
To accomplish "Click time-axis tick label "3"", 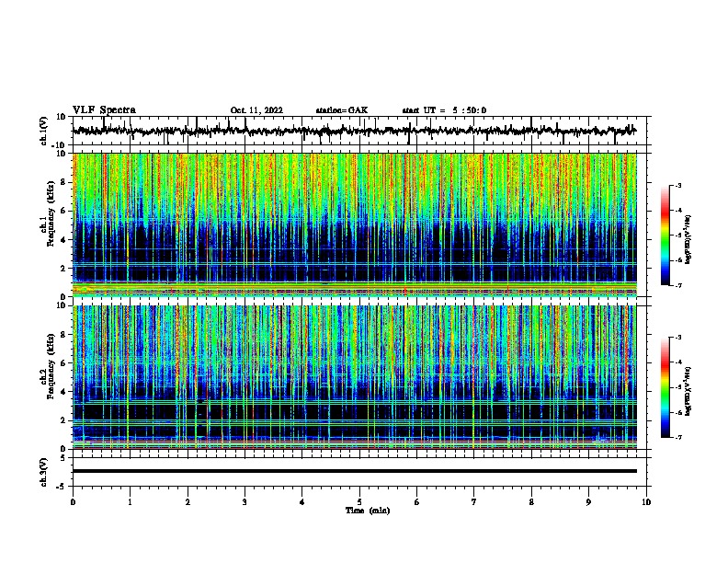I will point(245,502).
